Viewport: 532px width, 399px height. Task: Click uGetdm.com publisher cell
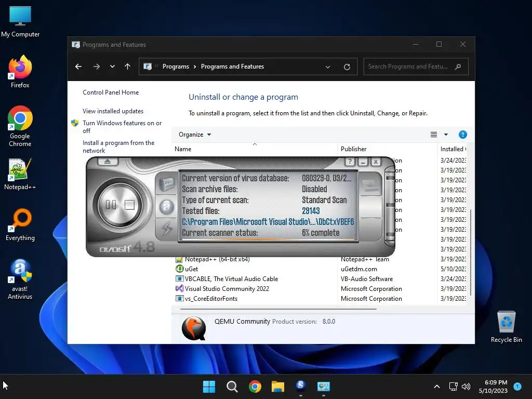(359, 269)
